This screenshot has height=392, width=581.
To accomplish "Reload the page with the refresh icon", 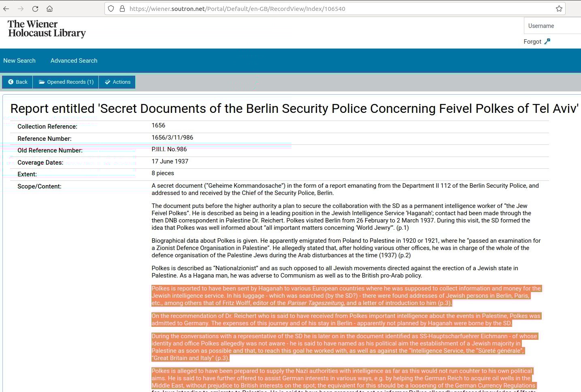I will (x=35, y=8).
